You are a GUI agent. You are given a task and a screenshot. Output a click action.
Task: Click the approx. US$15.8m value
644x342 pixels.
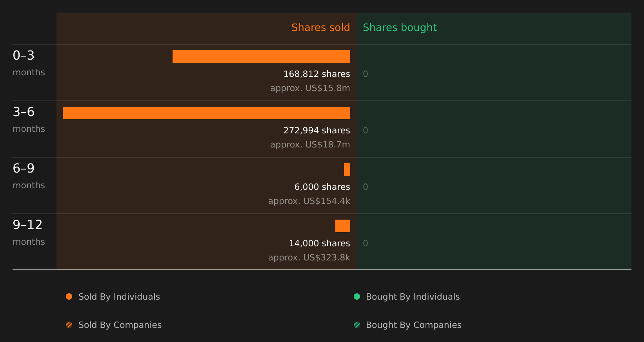tap(310, 88)
